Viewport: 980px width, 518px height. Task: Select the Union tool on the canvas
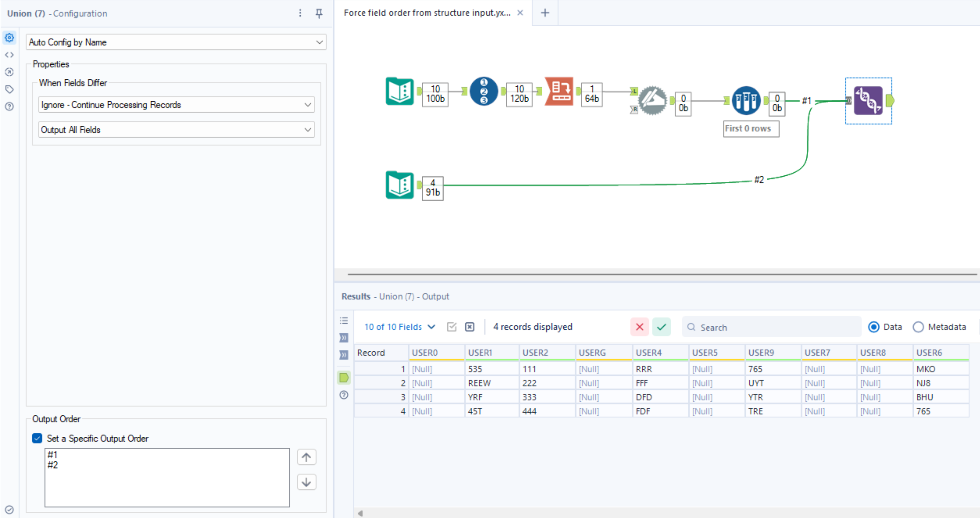point(868,101)
